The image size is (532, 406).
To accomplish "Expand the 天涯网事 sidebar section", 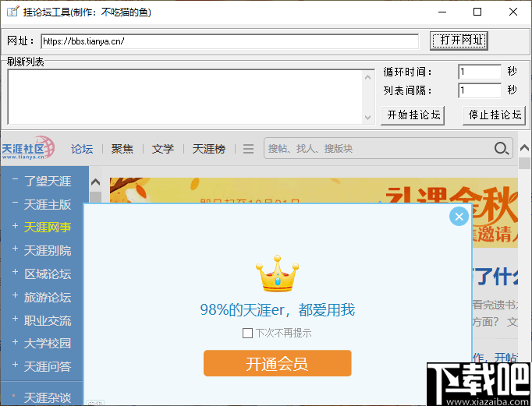I will pyautogui.click(x=16, y=225).
